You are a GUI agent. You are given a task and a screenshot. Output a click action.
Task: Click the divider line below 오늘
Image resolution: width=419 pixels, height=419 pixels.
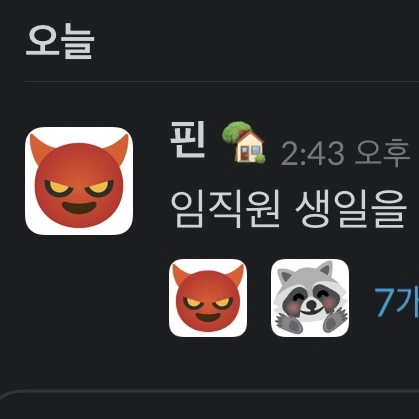point(222,81)
